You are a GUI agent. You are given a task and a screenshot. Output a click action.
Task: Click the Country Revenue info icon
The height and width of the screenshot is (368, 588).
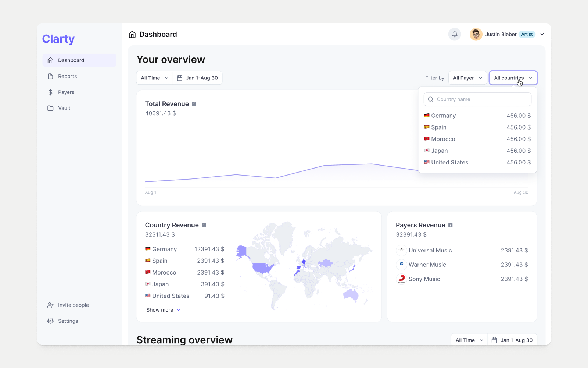[204, 225]
